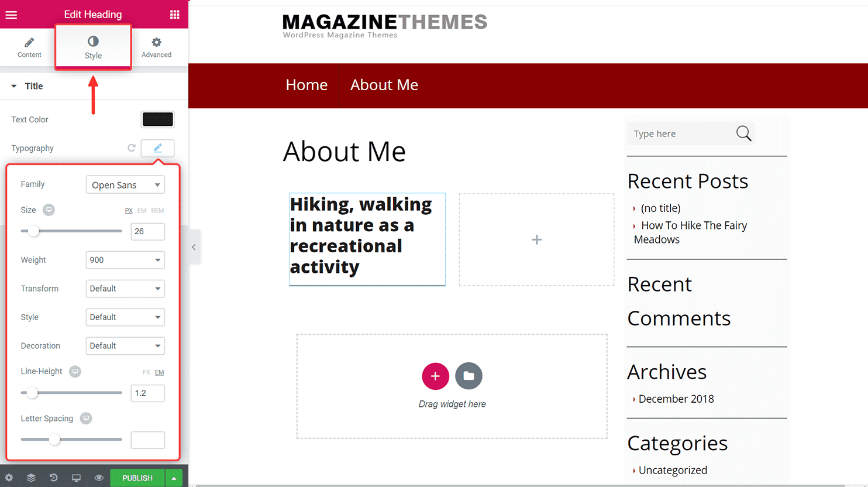Open the Text Color swatch

(157, 119)
